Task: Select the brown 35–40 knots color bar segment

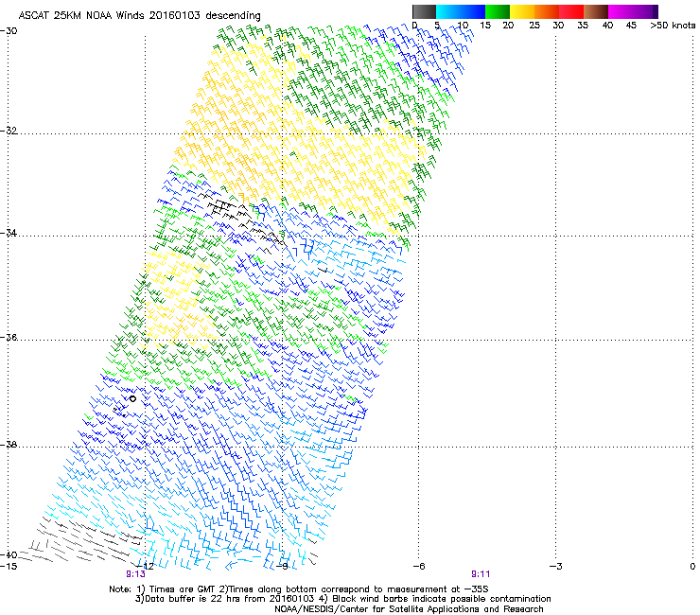Action: coord(596,11)
